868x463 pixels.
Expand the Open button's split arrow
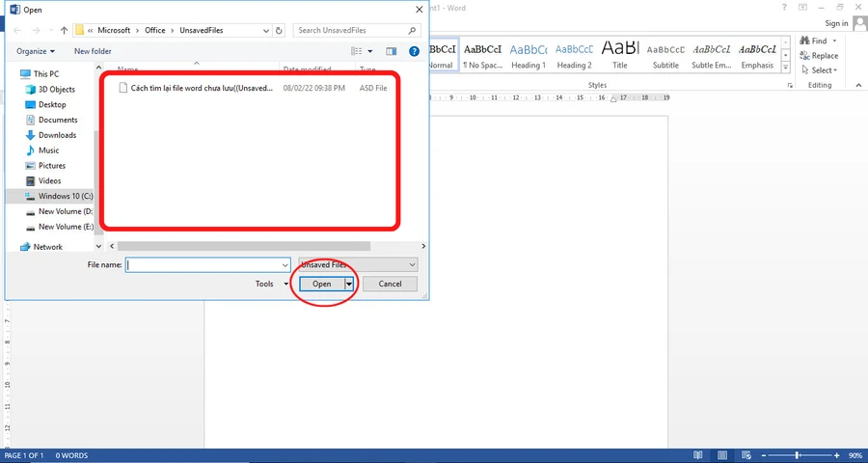coord(349,284)
